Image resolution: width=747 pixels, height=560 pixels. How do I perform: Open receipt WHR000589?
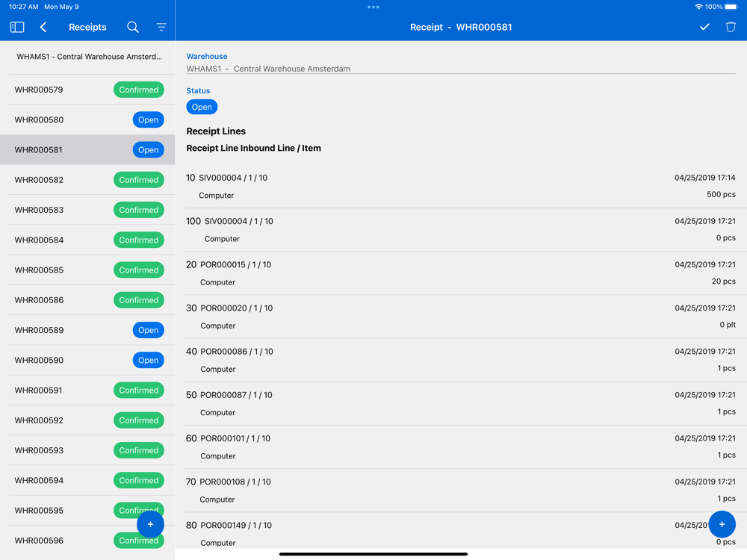[x=87, y=329]
